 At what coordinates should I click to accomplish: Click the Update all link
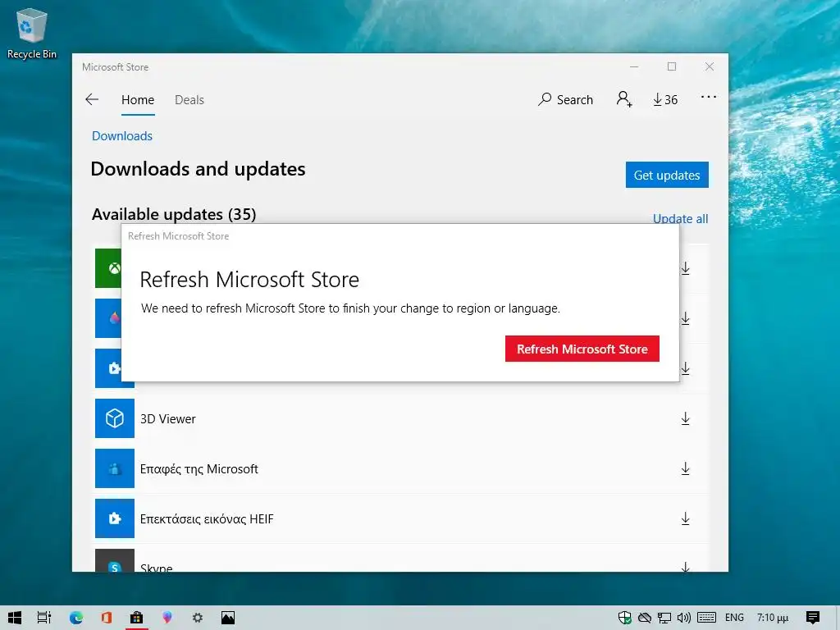(680, 218)
